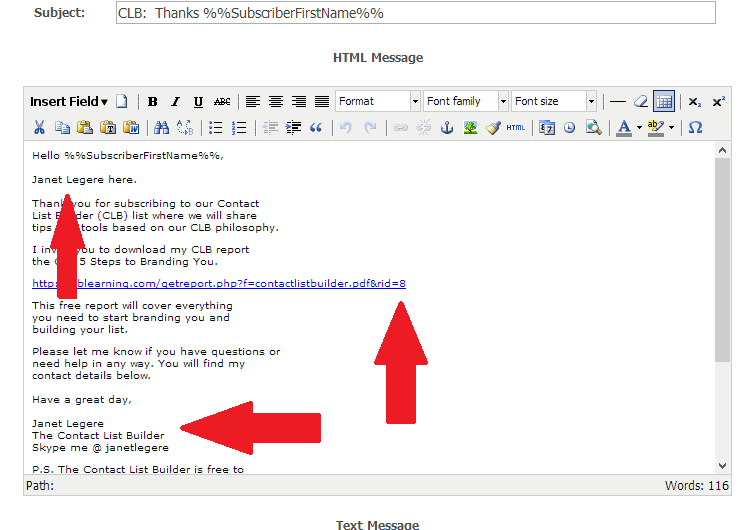Insert special character with omega icon
This screenshot has height=530, width=744.
pyautogui.click(x=695, y=127)
